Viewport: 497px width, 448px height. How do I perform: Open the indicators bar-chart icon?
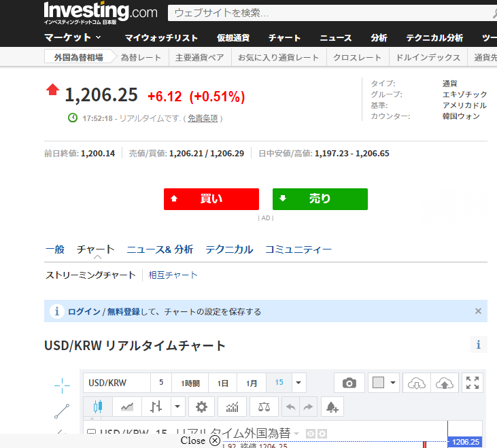tap(232, 407)
